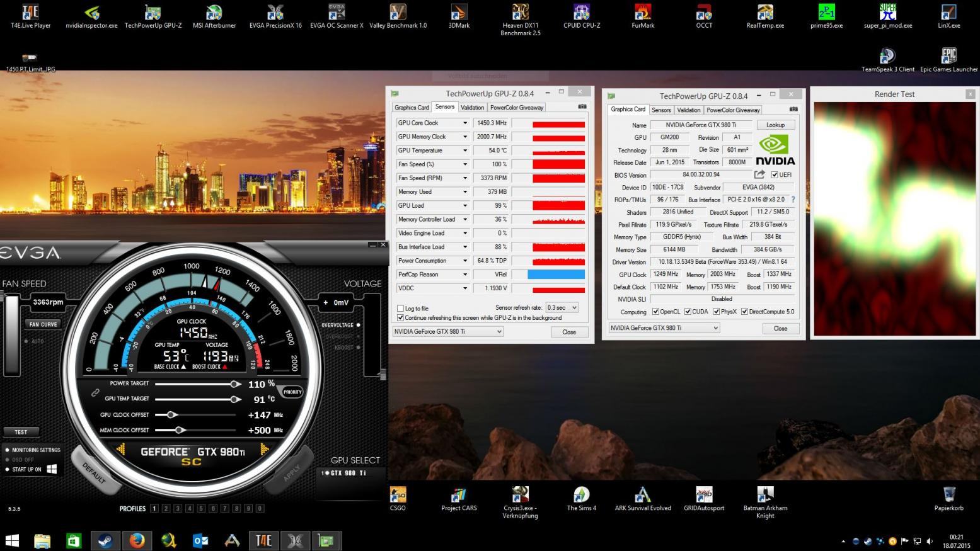Launch The Sims 4 shortcut

581,499
